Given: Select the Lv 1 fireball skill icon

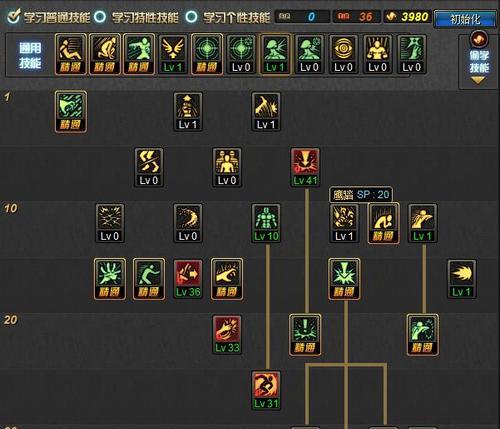Looking at the screenshot, I should 461,279.
